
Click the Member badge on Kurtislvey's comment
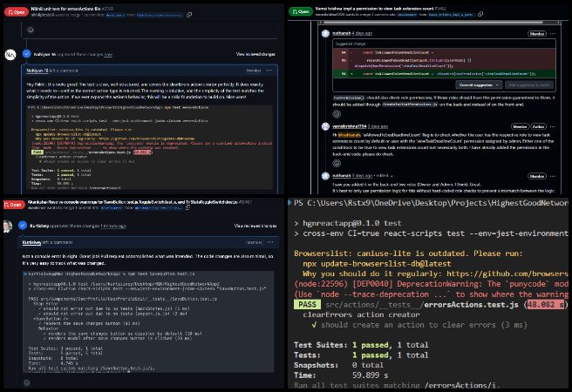255,242
